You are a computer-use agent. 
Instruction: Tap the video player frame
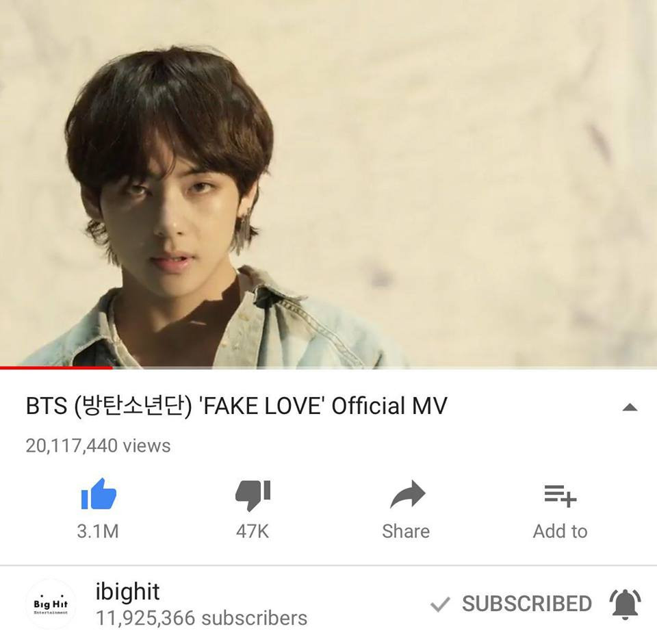tap(328, 183)
